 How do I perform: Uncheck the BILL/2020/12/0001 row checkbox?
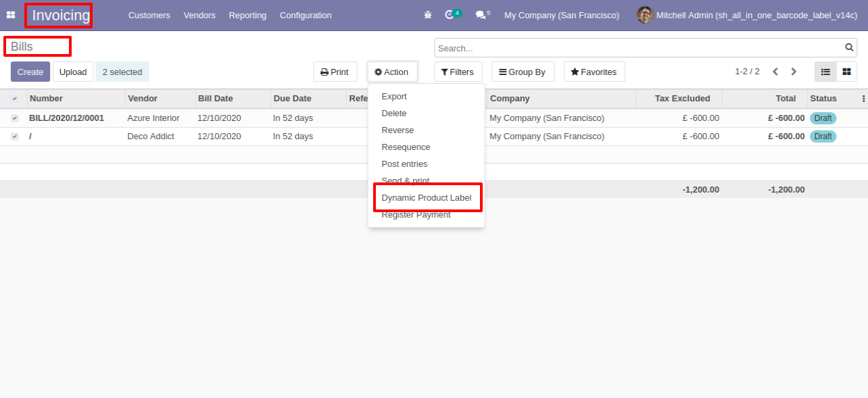pos(15,118)
